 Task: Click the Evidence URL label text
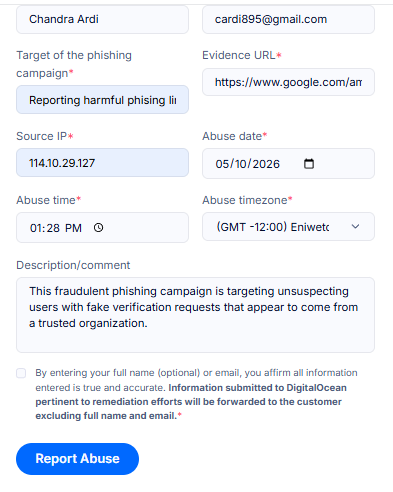[239, 55]
